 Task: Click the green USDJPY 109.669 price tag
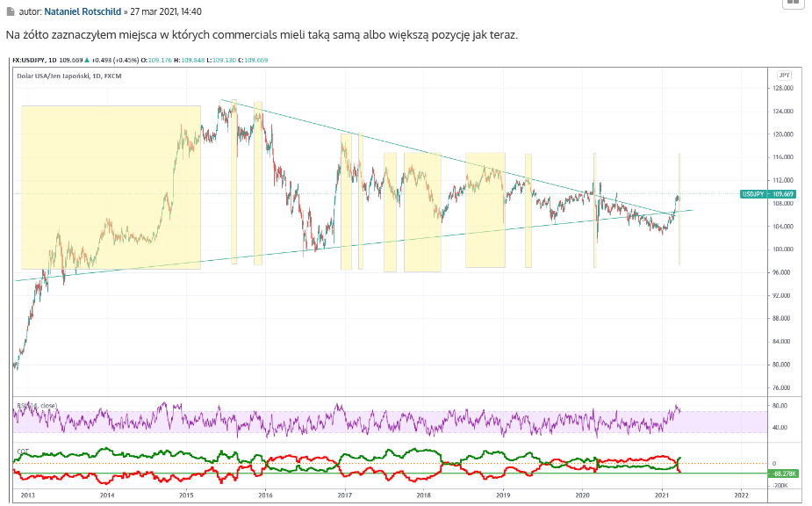click(x=767, y=193)
